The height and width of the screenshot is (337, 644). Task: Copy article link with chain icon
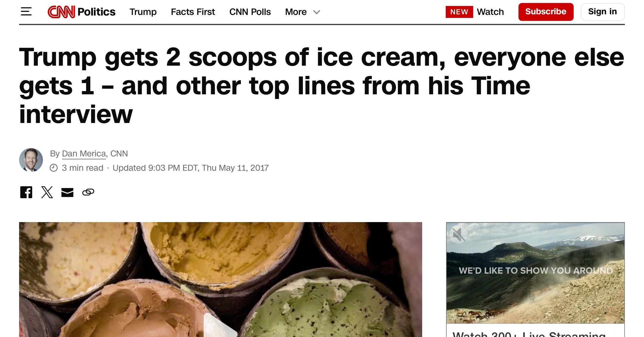pos(88,192)
